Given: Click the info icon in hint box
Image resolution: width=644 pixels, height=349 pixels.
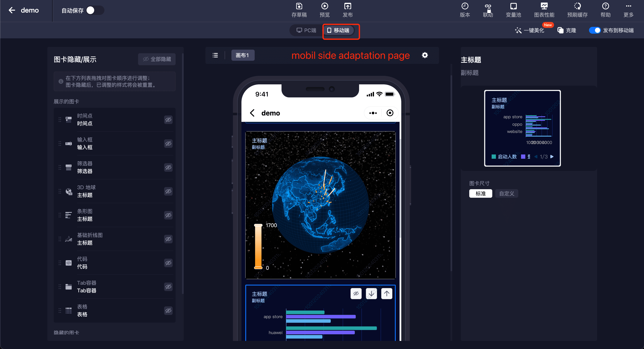Looking at the screenshot, I should point(61,81).
